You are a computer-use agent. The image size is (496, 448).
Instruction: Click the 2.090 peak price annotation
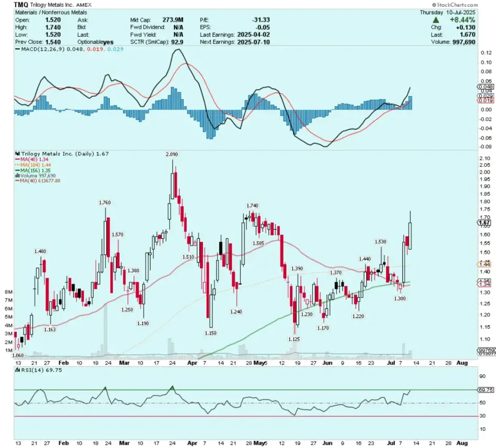[x=172, y=154]
